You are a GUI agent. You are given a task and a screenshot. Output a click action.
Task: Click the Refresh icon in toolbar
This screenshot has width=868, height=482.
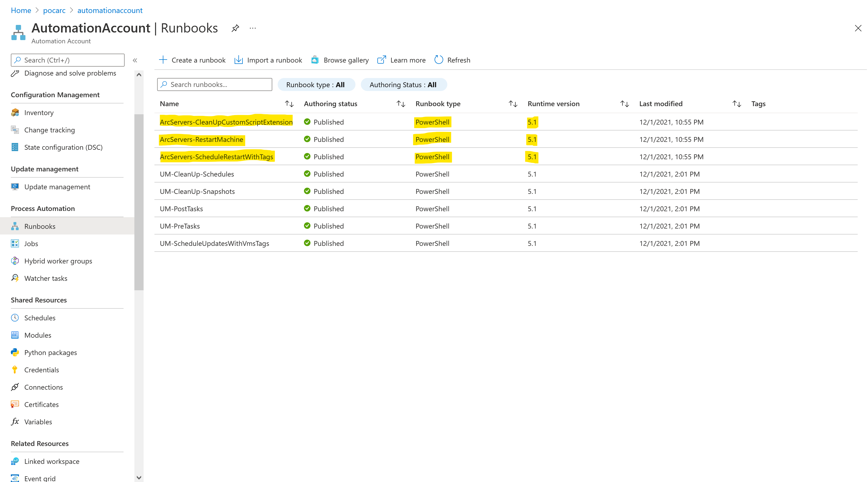[x=438, y=60]
